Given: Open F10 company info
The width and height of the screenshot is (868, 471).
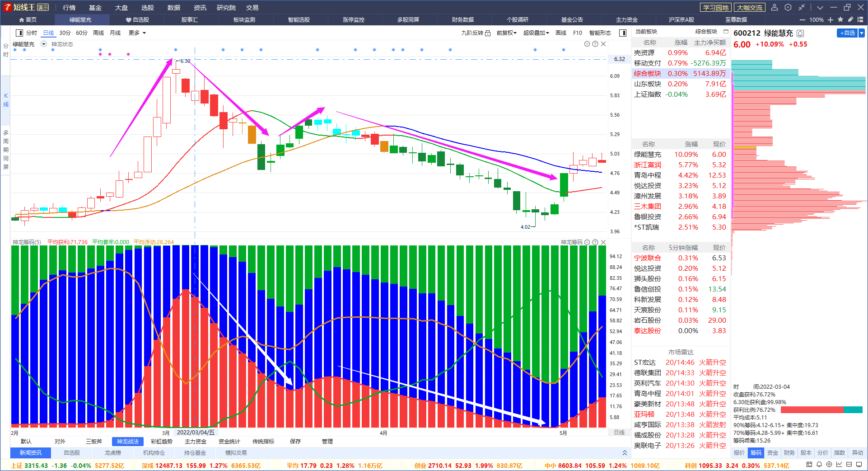Looking at the screenshot, I should (x=578, y=33).
